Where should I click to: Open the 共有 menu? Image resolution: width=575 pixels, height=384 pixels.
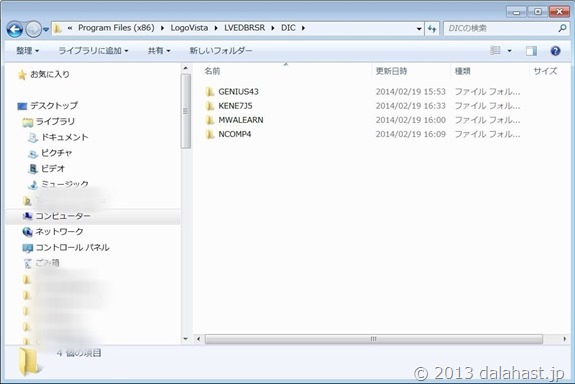pos(159,51)
